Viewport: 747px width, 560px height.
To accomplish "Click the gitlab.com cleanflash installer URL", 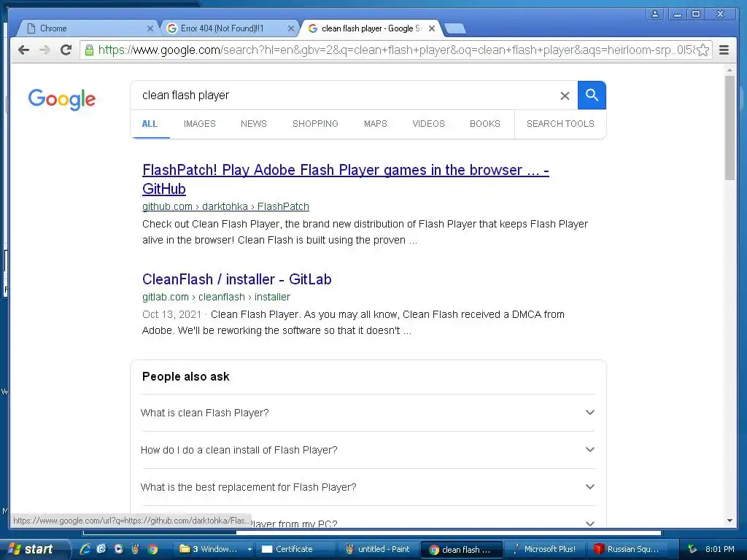I will coord(216,297).
